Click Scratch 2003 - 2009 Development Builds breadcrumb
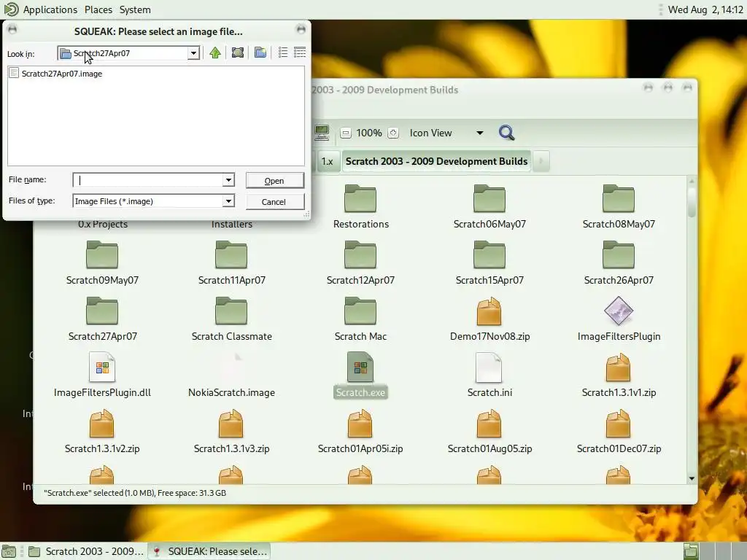Image resolution: width=747 pixels, height=560 pixels. pyautogui.click(x=436, y=161)
